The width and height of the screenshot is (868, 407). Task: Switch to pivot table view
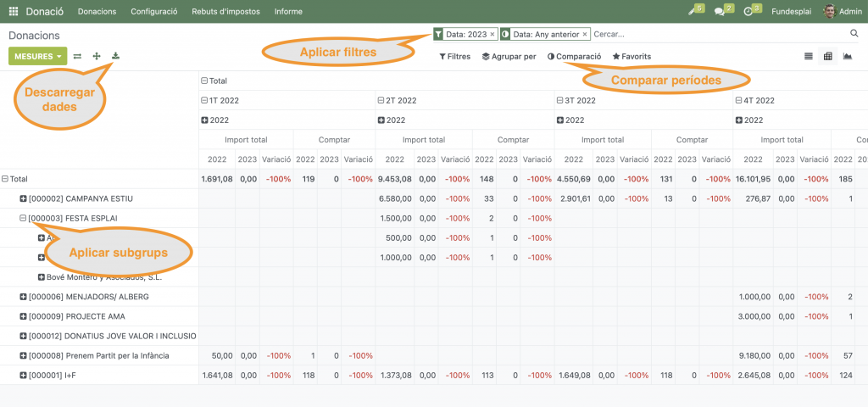click(x=827, y=57)
